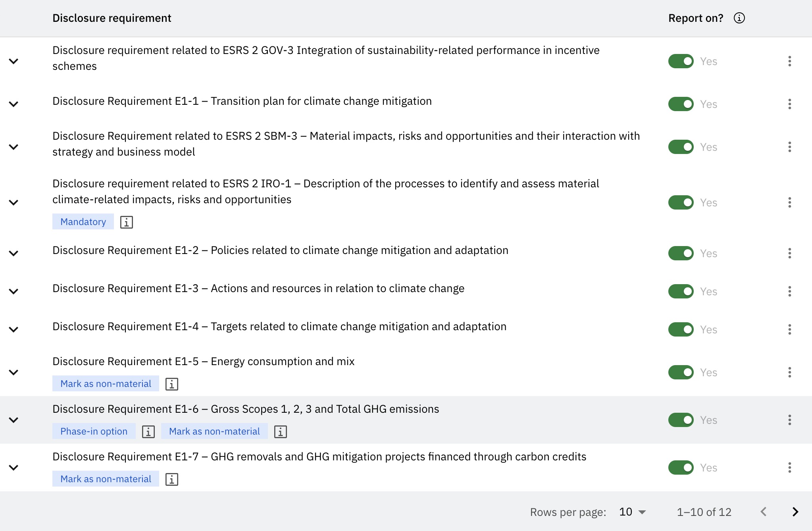Expand E1-5 Energy consumption and mix row

click(x=14, y=372)
